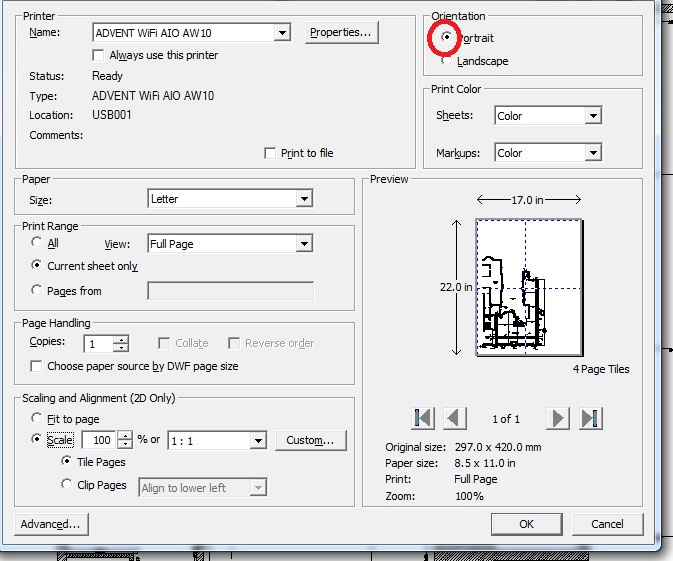Confirm printing with OK
Screen dimensions: 673x561
(527, 524)
